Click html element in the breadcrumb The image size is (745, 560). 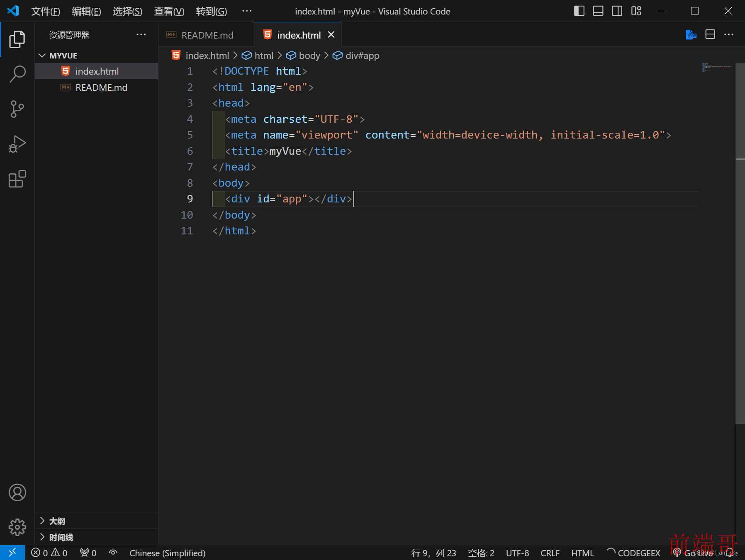(258, 56)
